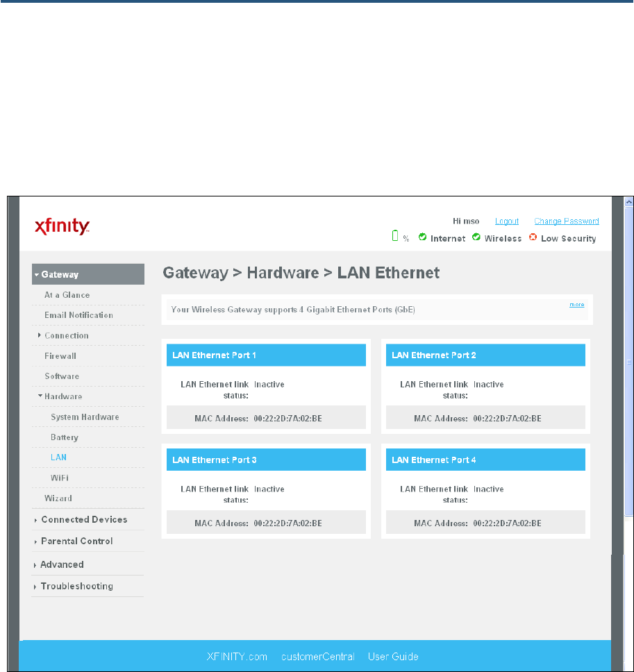634x672 pixels.
Task: Click the Wireless status label
Action: pyautogui.click(x=503, y=238)
